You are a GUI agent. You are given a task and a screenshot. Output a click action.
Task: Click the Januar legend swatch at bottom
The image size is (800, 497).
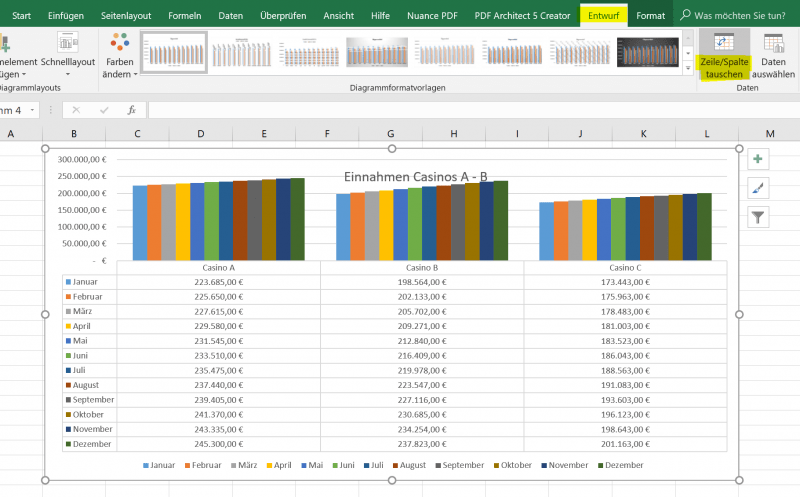(x=146, y=465)
